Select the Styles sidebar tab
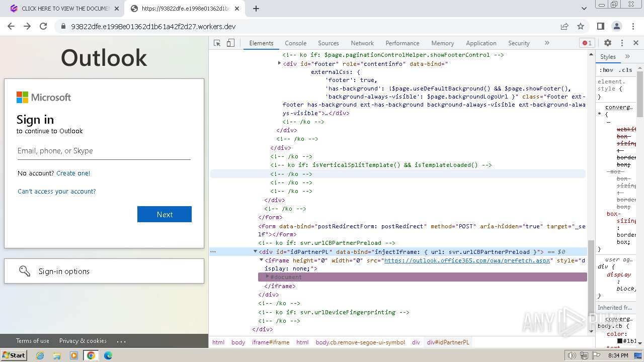The image size is (644, 362). [x=608, y=56]
